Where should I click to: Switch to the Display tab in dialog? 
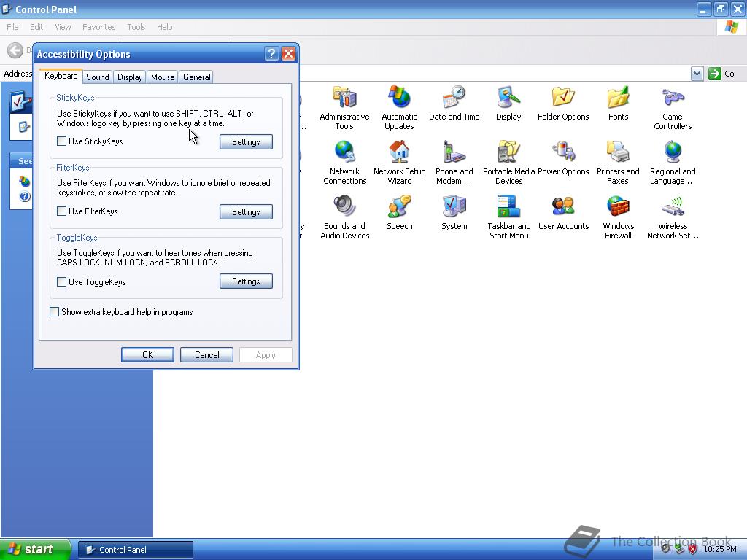pos(130,77)
